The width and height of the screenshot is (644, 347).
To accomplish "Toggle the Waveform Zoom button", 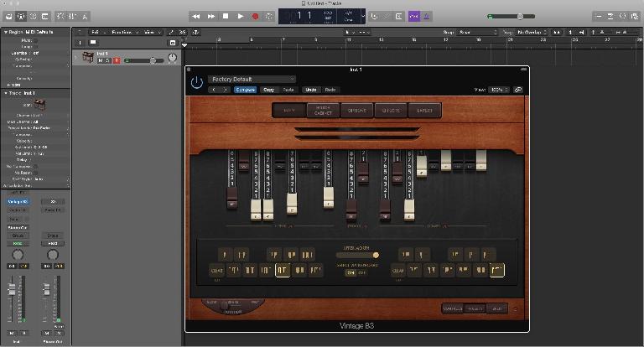I will [557, 32].
